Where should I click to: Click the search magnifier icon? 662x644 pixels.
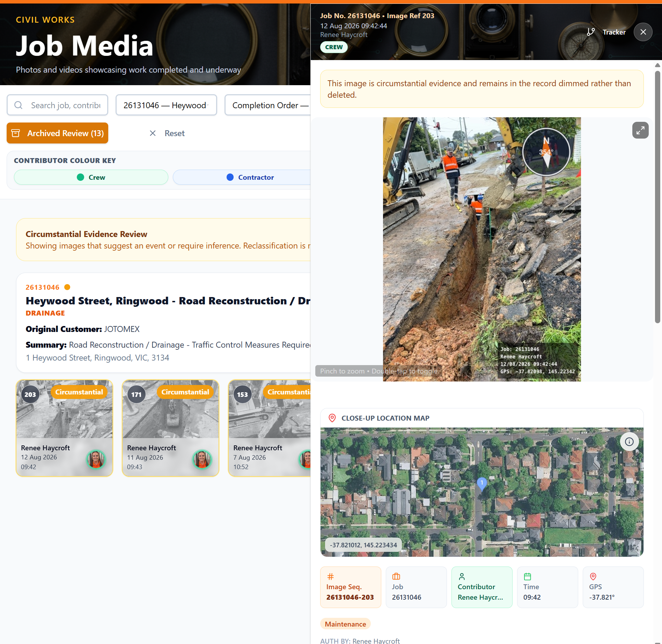tap(19, 105)
